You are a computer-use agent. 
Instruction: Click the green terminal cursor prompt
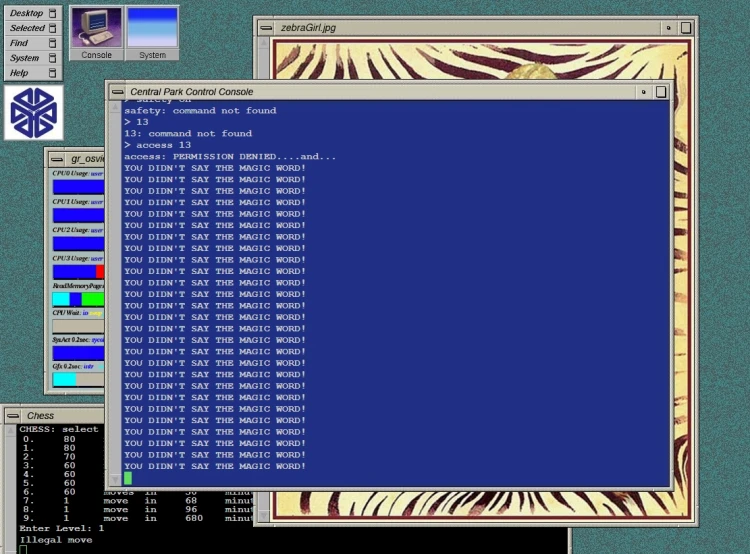pos(128,477)
